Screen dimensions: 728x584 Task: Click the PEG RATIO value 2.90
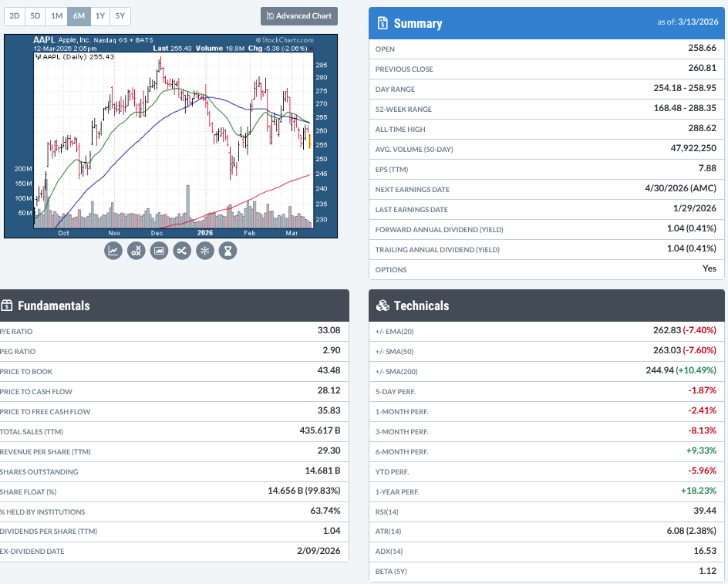click(332, 350)
